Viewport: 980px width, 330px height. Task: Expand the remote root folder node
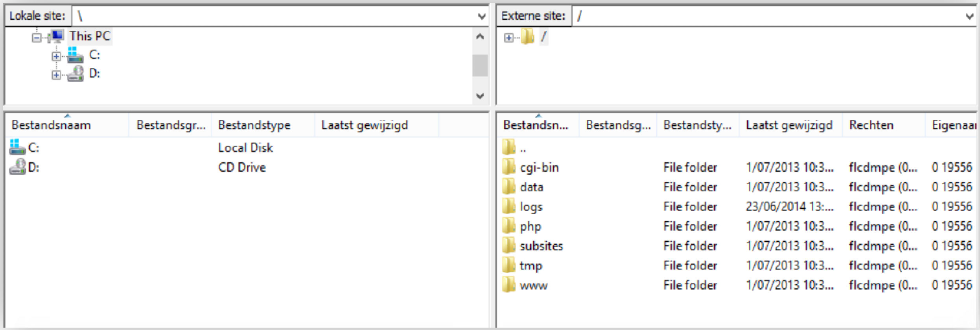click(508, 38)
